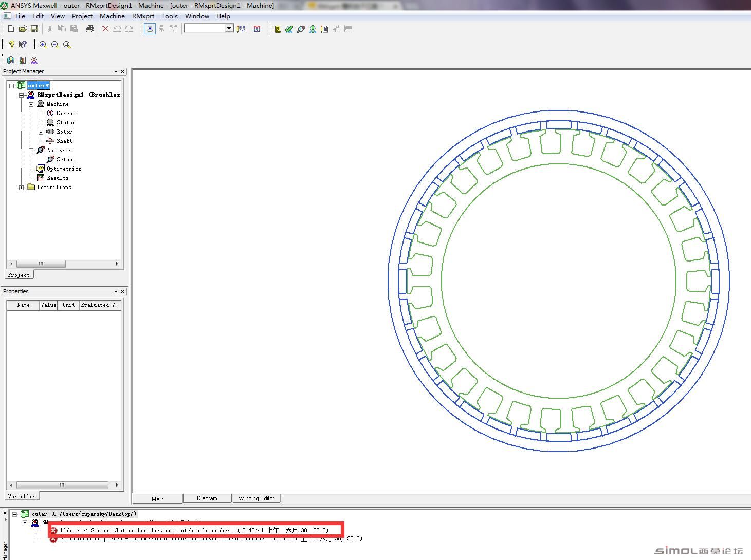Open the Project menu

pyautogui.click(x=82, y=16)
